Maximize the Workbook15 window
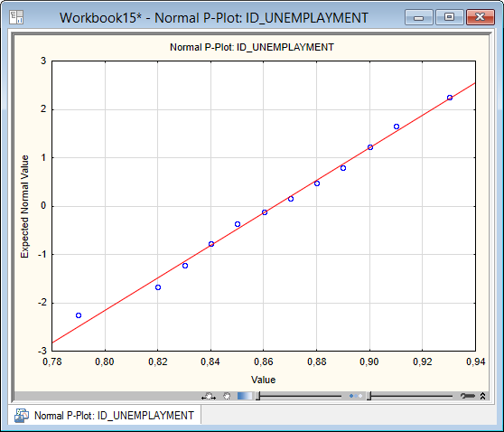Screen dimensions: 504x432 pos(449,17)
